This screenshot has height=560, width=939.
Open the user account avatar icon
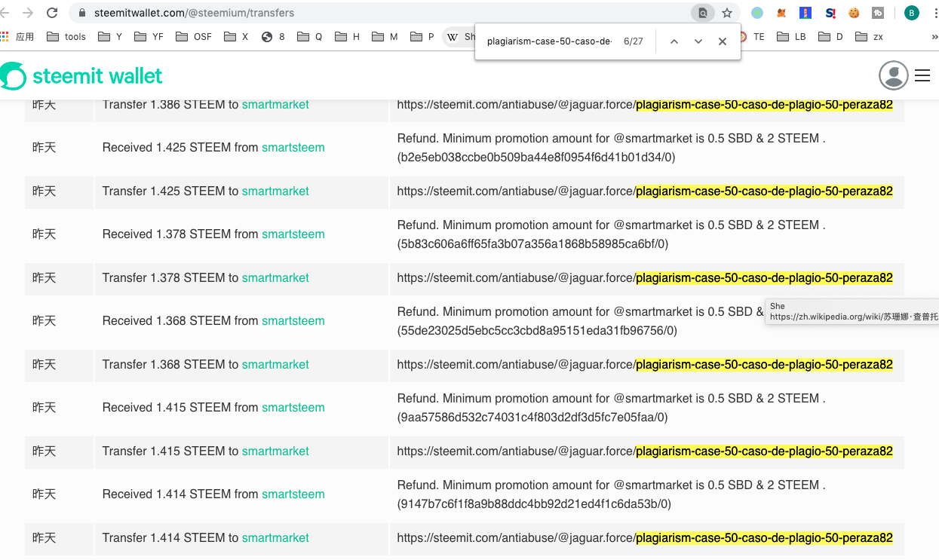894,75
